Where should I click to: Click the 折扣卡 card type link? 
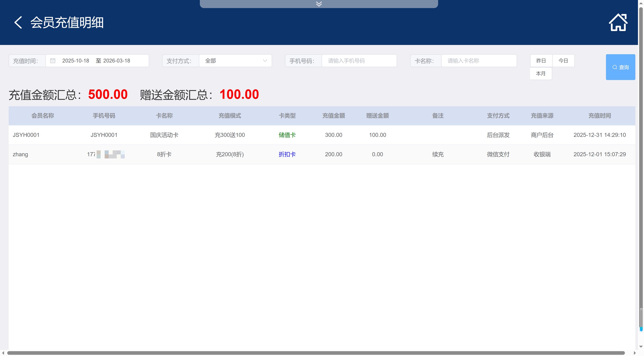[287, 154]
